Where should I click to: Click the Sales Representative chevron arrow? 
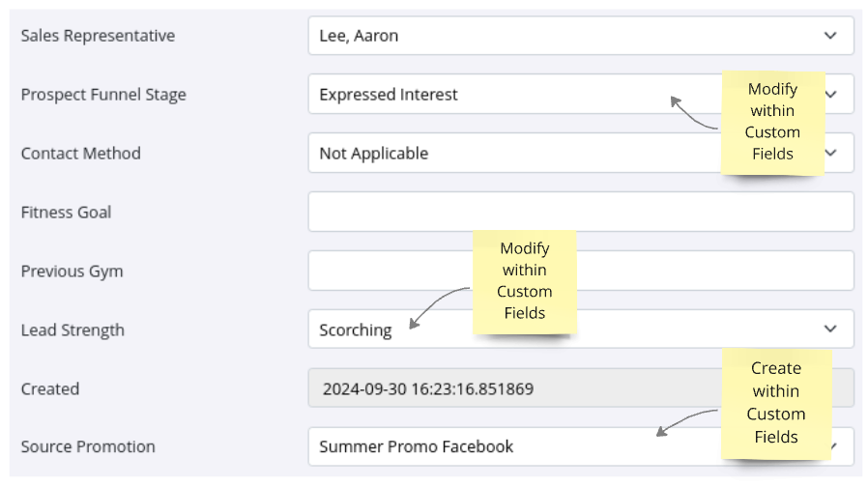[x=829, y=36]
